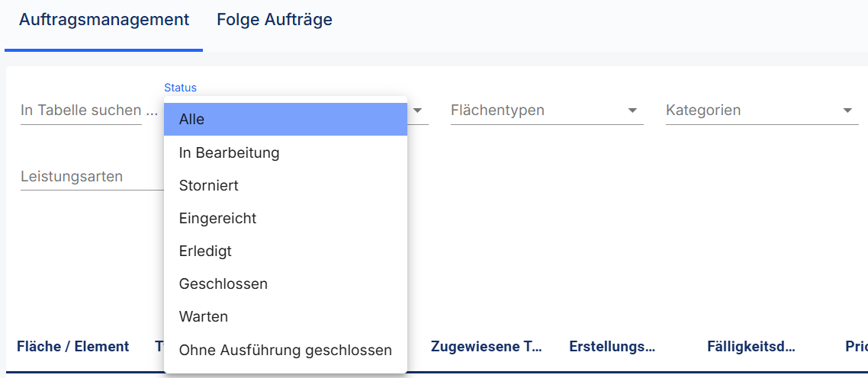Open the Kategorien dropdown arrow
Image resolution: width=868 pixels, height=378 pixels.
[x=847, y=111]
